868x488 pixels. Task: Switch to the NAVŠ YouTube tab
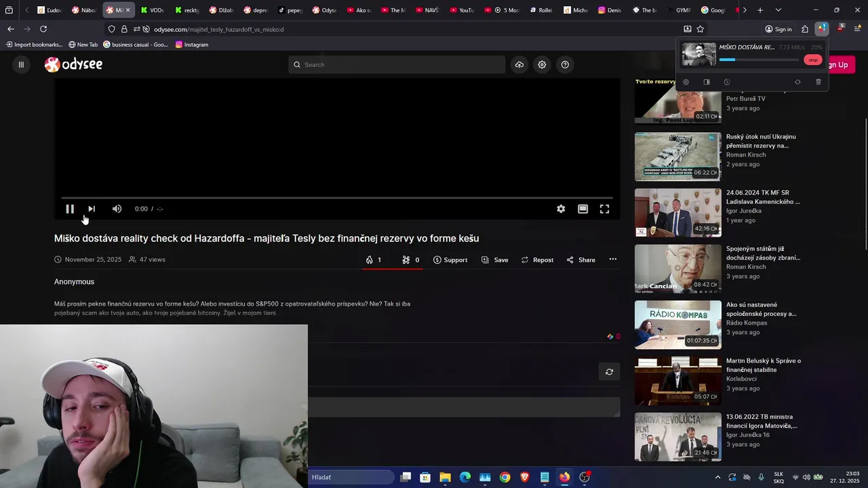(x=427, y=10)
